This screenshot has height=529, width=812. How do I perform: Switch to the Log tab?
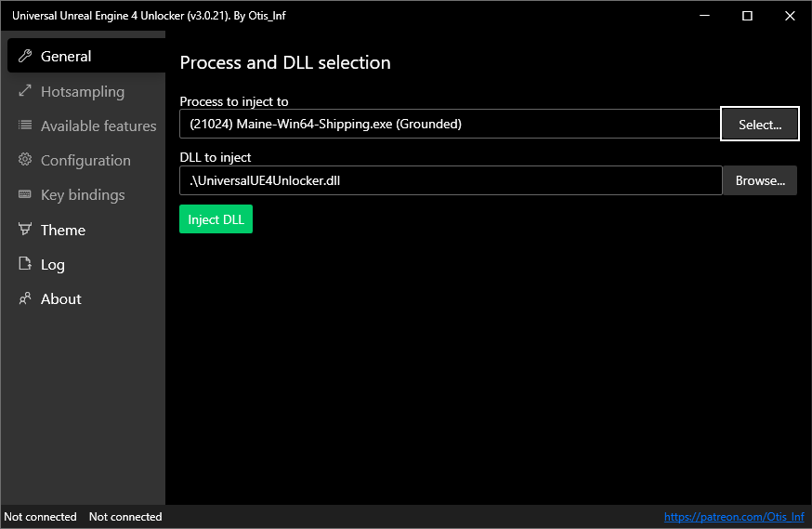click(x=53, y=264)
